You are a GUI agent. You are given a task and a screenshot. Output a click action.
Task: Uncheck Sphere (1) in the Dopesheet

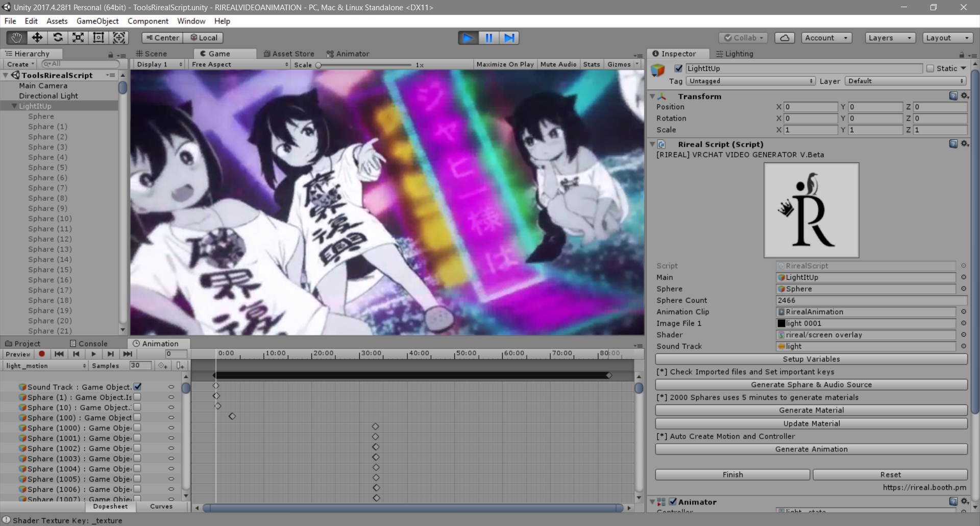click(x=137, y=397)
